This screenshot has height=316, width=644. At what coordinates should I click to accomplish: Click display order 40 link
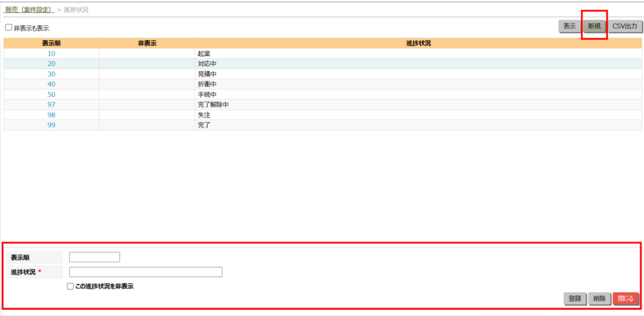(x=51, y=84)
